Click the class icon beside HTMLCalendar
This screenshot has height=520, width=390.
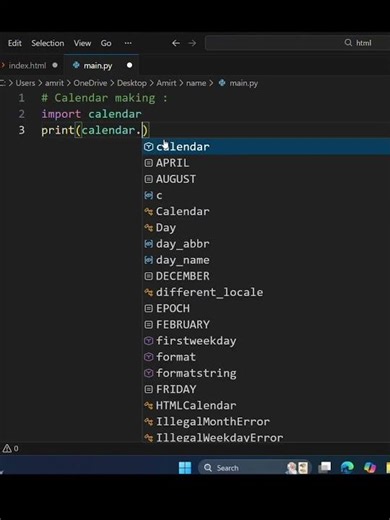[x=149, y=406]
